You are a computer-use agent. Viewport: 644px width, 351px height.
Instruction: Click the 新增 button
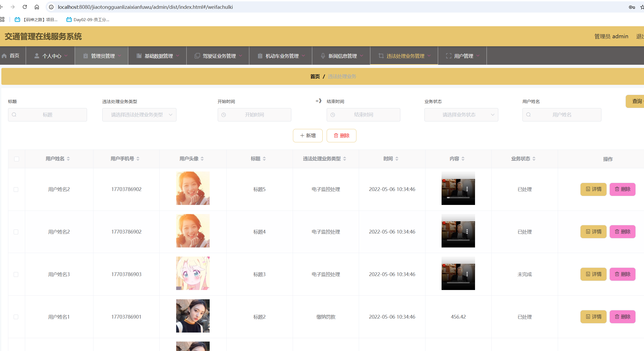click(308, 136)
